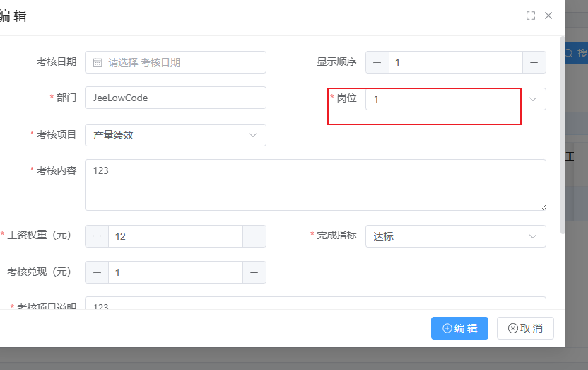
Task: Increase 考核兑现 value with plus button
Action: tap(254, 272)
